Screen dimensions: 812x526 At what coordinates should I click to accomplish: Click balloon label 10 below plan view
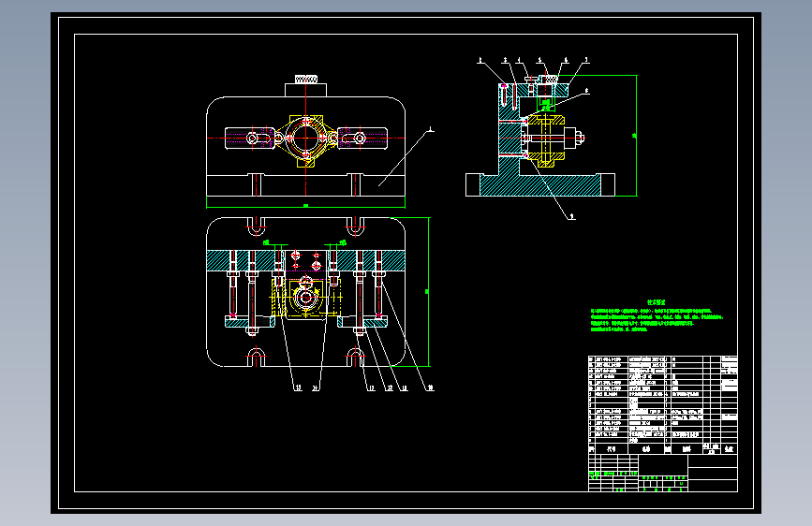pos(430,387)
